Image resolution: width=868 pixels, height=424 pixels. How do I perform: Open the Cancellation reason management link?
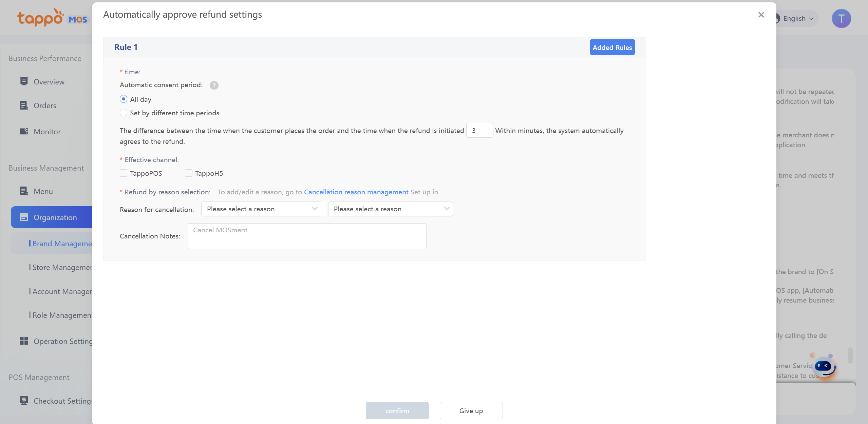tap(356, 192)
